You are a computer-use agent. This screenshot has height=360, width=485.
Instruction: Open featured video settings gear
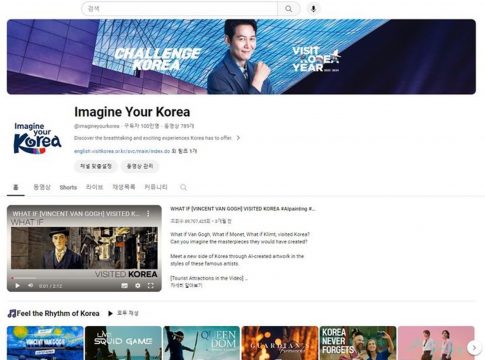[x=138, y=286]
